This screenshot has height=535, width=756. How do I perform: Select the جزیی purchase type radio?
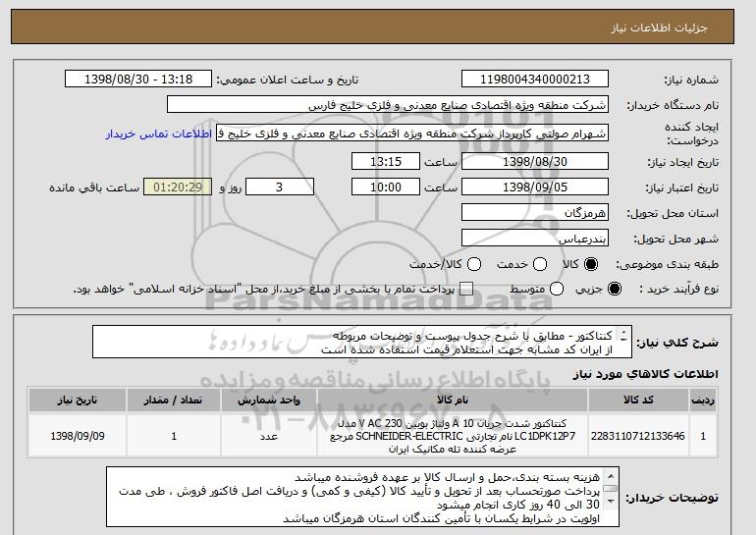coord(615,289)
